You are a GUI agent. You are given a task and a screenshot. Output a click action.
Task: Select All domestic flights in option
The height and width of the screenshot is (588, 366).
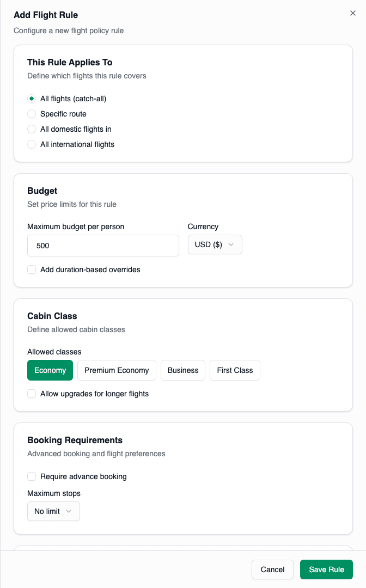click(32, 129)
